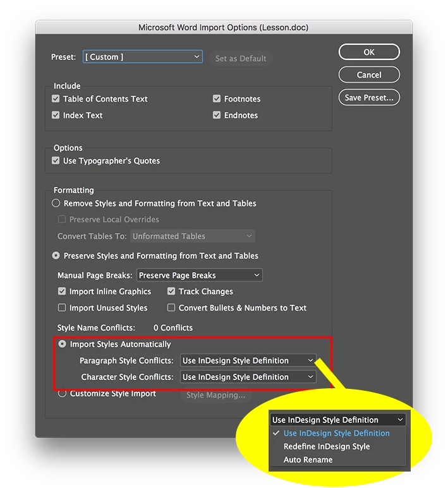This screenshot has width=448, height=488.
Task: Toggle Use Typographer's Quotes checkbox
Action: coord(56,160)
